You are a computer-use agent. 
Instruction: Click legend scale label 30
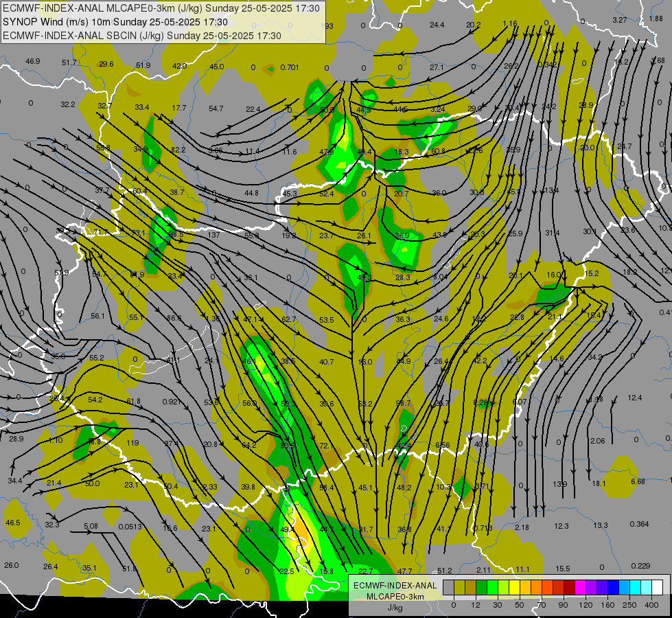[498, 605]
